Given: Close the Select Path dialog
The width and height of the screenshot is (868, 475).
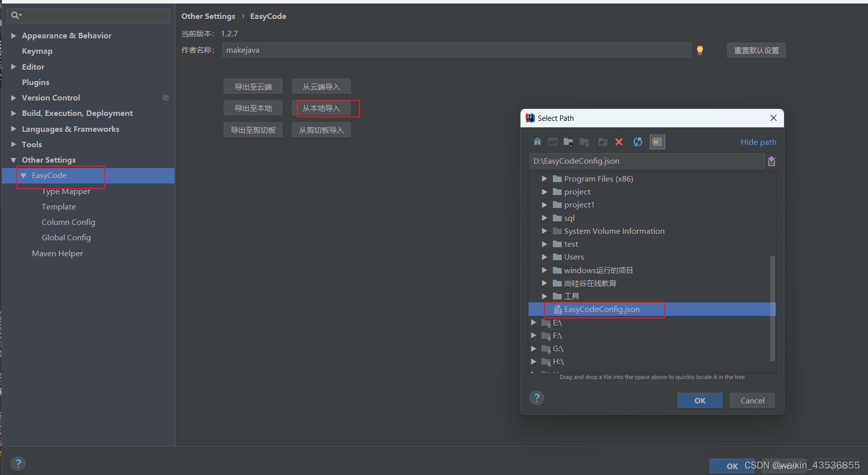Looking at the screenshot, I should [x=774, y=118].
